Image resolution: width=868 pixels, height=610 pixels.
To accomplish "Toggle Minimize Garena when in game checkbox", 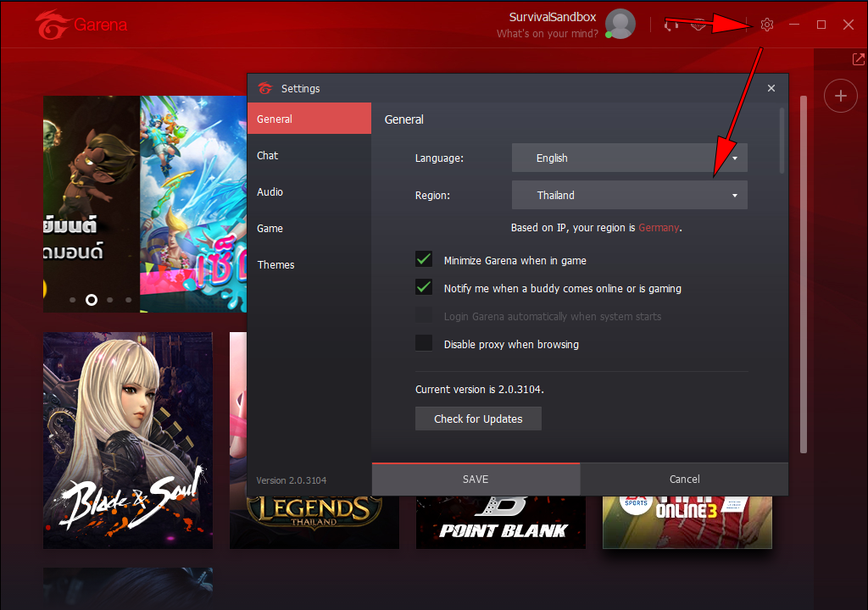I will point(424,259).
